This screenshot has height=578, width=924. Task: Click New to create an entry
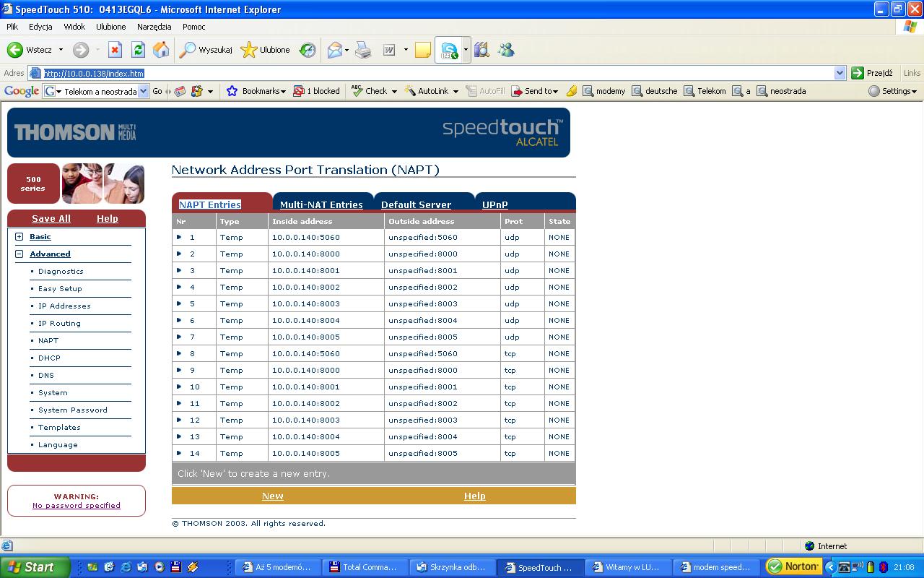[x=272, y=496]
